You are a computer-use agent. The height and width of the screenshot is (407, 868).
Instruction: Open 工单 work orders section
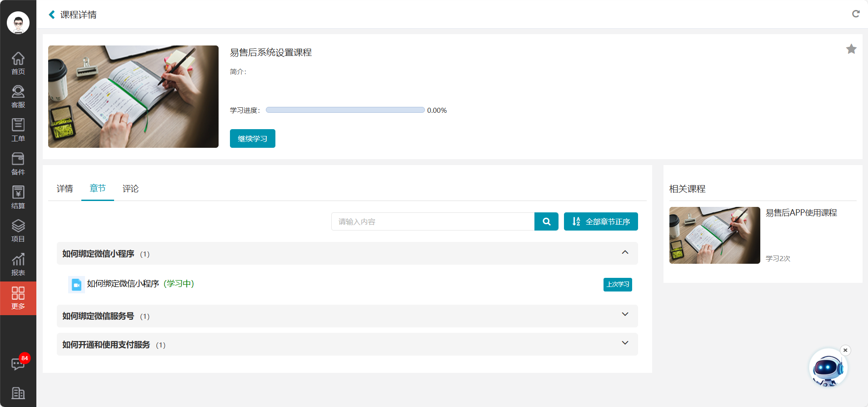pyautogui.click(x=18, y=131)
